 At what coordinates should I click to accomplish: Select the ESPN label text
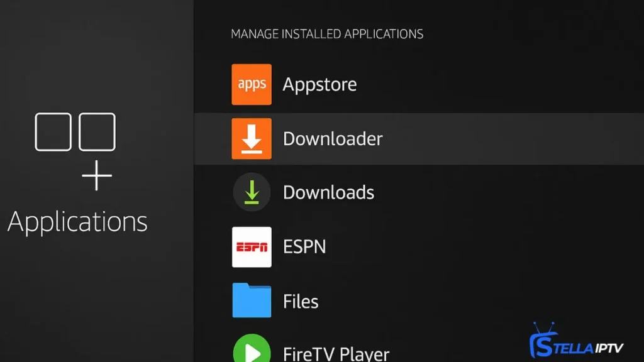tap(304, 246)
